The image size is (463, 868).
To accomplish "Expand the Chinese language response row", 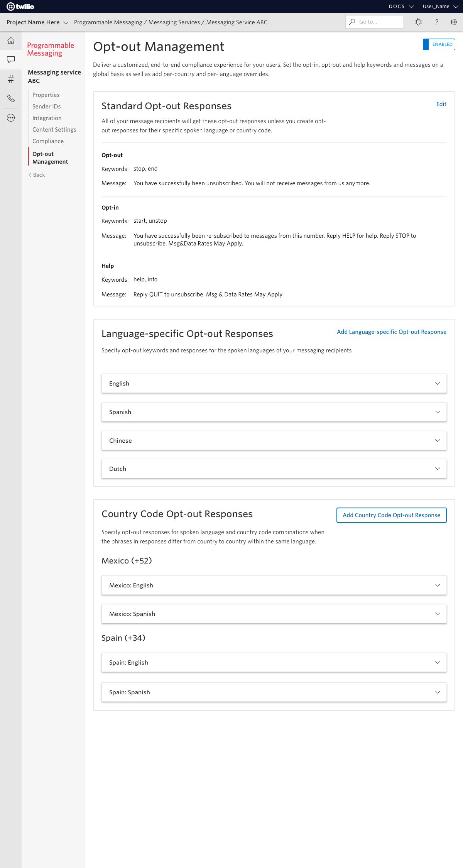I will (x=274, y=440).
